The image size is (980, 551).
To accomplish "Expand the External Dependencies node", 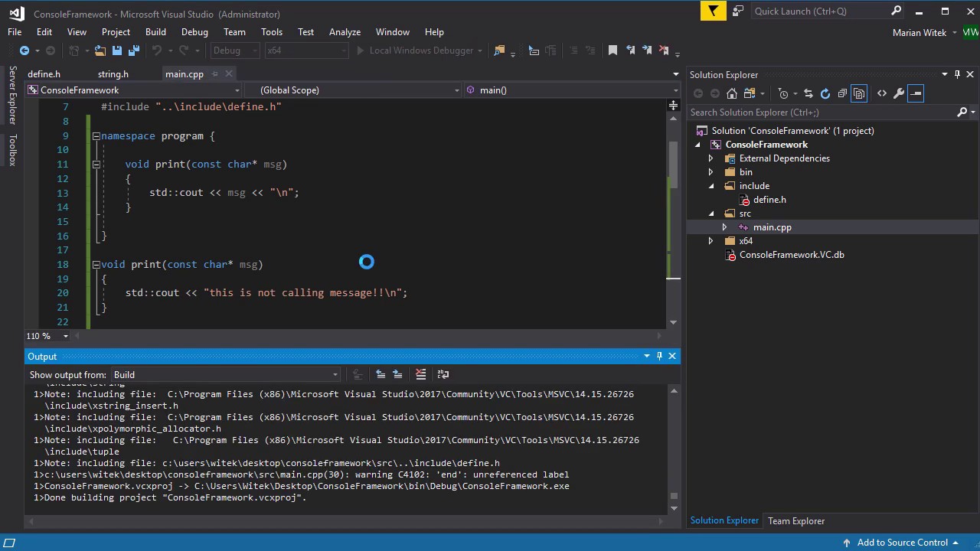I will click(x=710, y=158).
